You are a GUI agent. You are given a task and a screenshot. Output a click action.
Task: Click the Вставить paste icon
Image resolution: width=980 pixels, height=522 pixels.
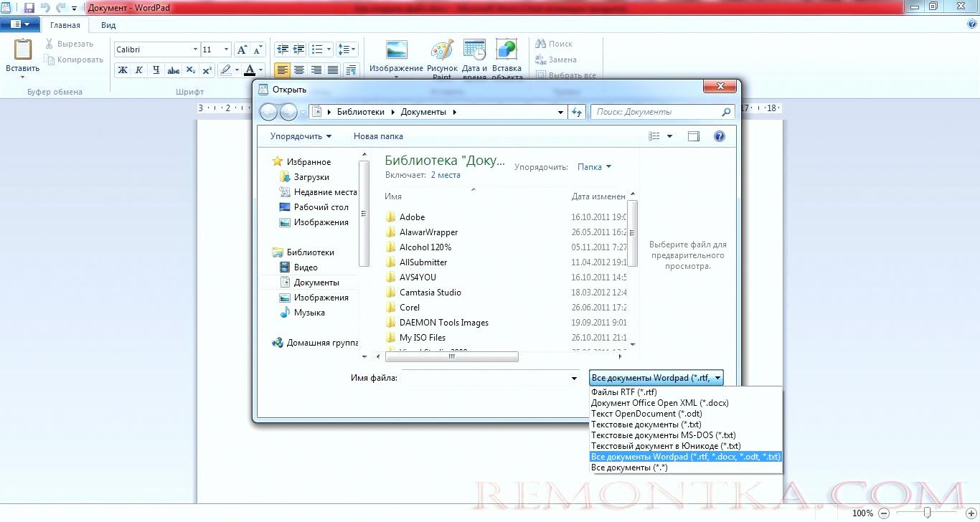pyautogui.click(x=23, y=50)
